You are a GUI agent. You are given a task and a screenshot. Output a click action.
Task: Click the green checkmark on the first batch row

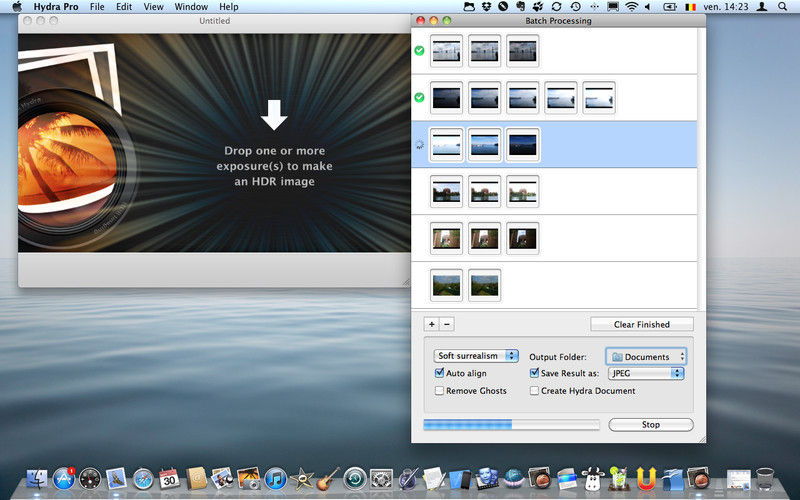pyautogui.click(x=419, y=51)
